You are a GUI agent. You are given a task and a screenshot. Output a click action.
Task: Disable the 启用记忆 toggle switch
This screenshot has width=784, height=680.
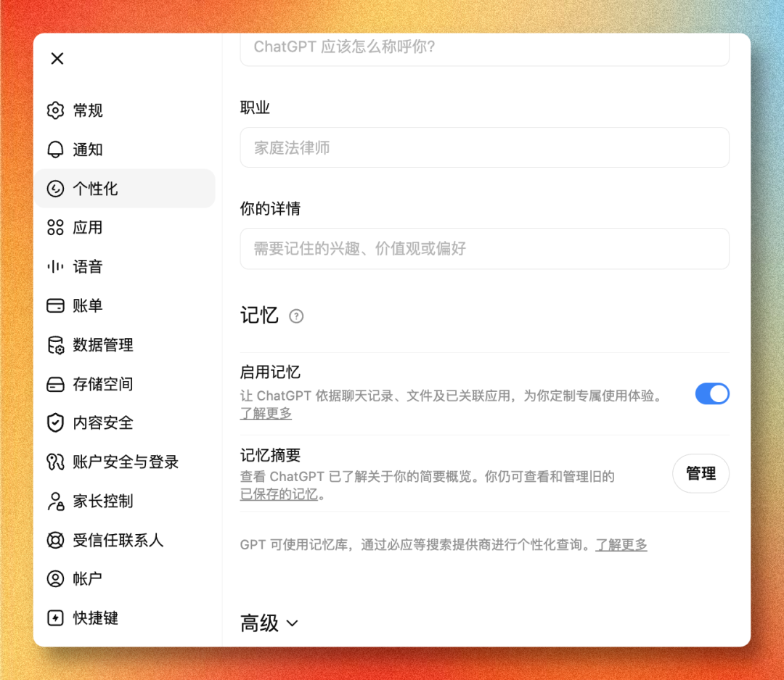(712, 394)
